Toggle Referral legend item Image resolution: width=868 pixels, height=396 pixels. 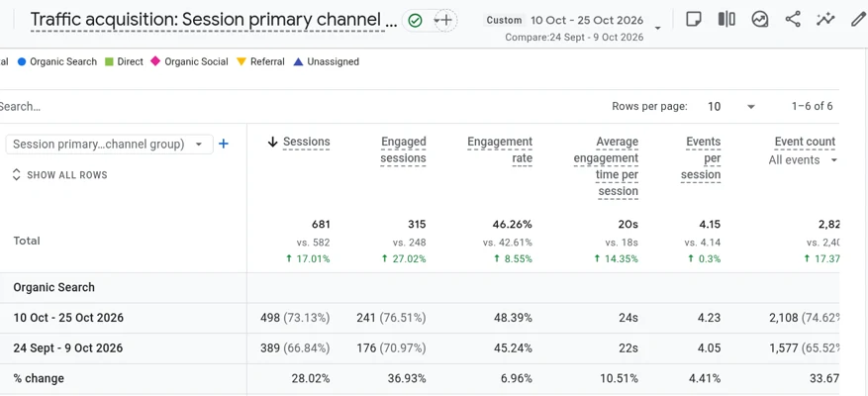pos(260,61)
